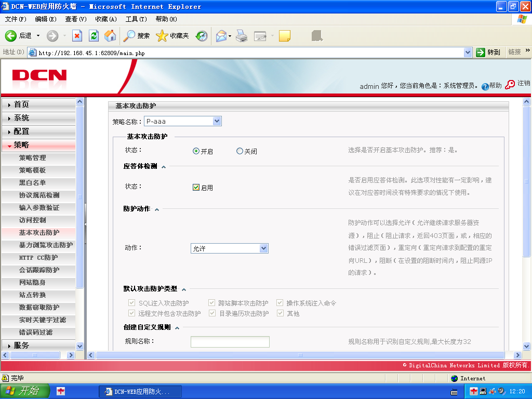Click the 帮助 help link
The height and width of the screenshot is (399, 532).
point(491,86)
